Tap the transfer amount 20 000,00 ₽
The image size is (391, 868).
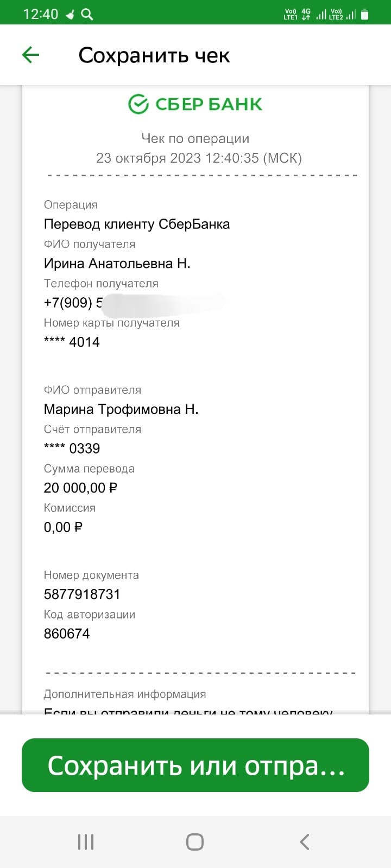coord(80,488)
